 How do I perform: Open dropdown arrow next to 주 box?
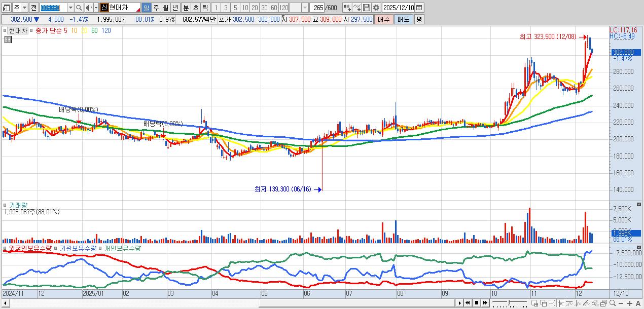point(25,8)
